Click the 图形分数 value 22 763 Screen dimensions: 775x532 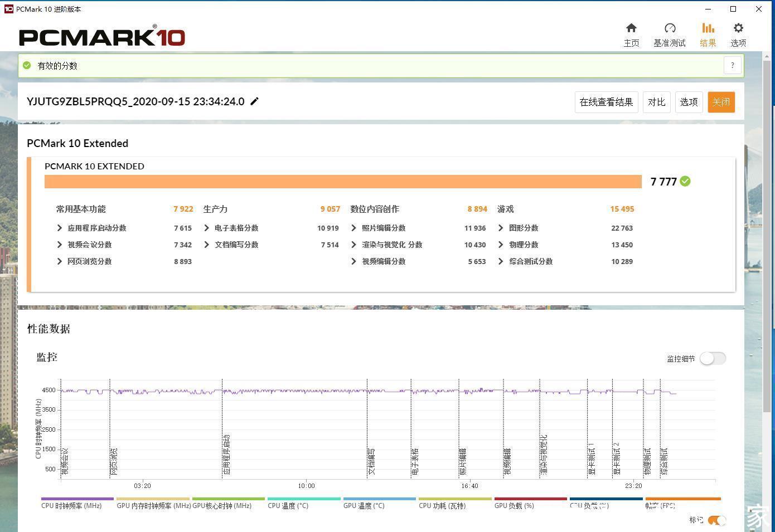point(622,228)
